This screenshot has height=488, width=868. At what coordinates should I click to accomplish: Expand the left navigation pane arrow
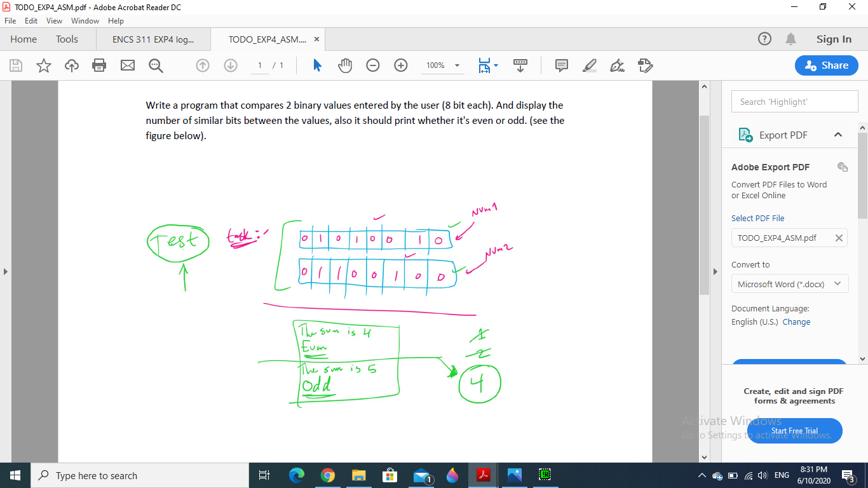coord(6,272)
